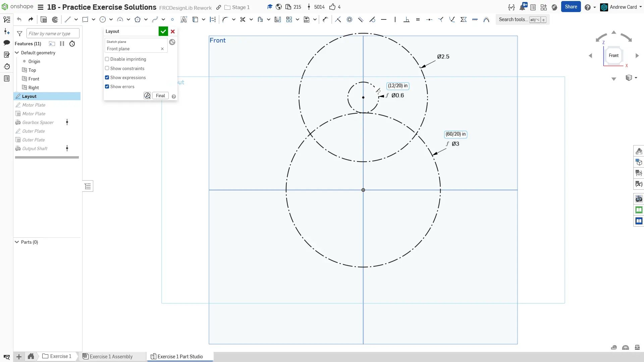Apply the Equal constraint tool
644x362 pixels.
[418, 19]
